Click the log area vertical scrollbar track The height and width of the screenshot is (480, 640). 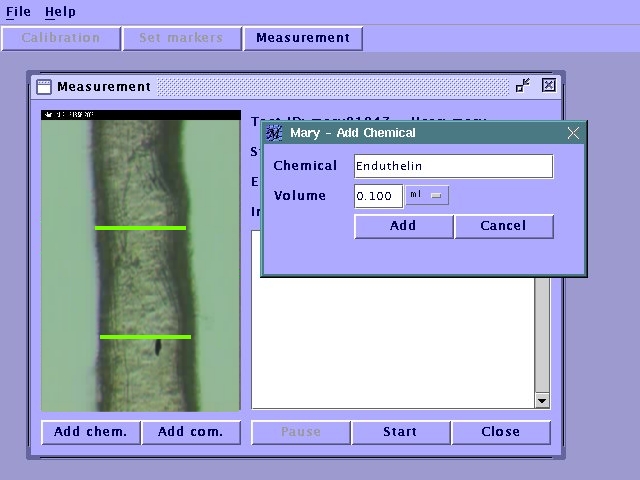click(542, 336)
